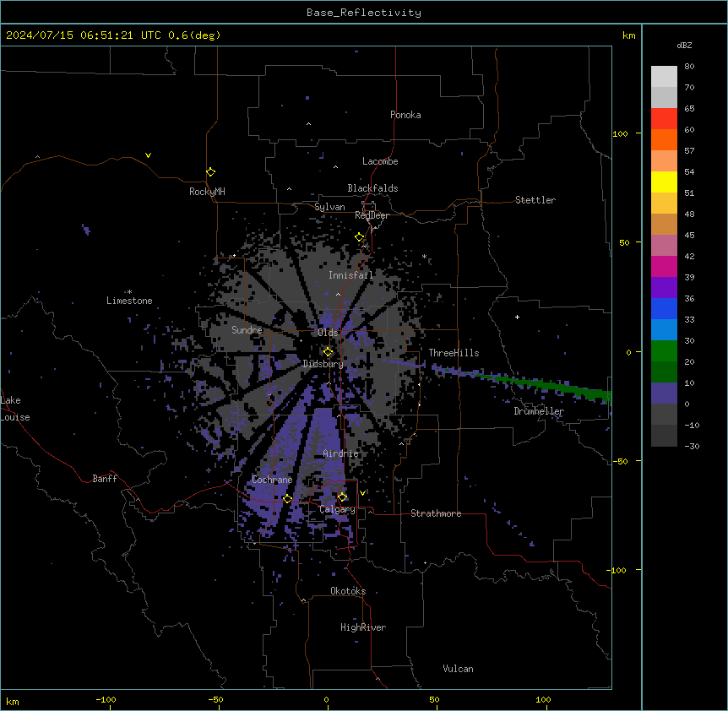Click the dBZ legend heading
728x711 pixels.
click(684, 45)
